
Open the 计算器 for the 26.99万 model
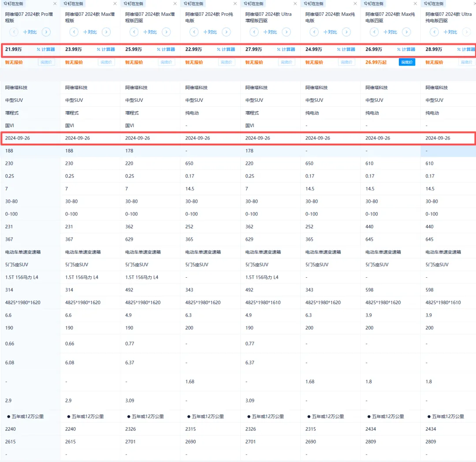(406, 49)
